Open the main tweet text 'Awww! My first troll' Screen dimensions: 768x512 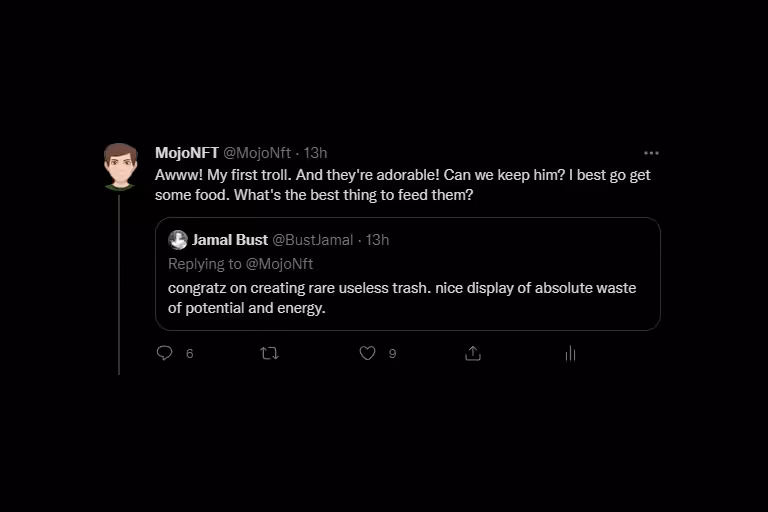point(403,185)
